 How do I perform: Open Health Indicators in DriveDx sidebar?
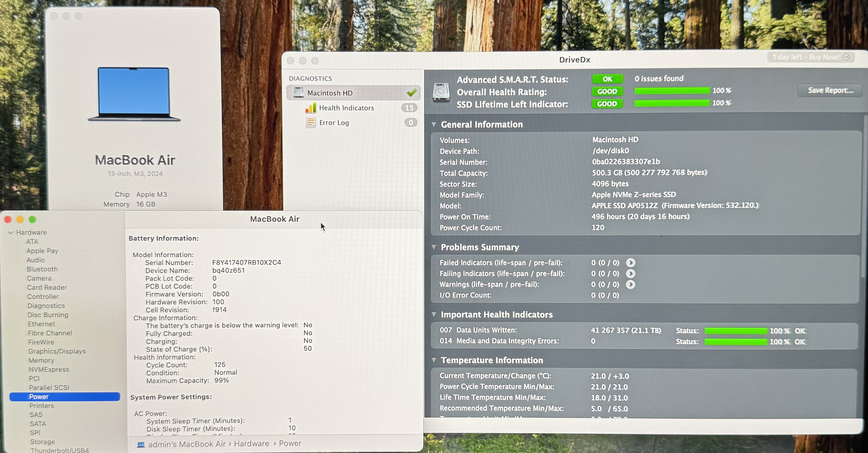point(346,108)
